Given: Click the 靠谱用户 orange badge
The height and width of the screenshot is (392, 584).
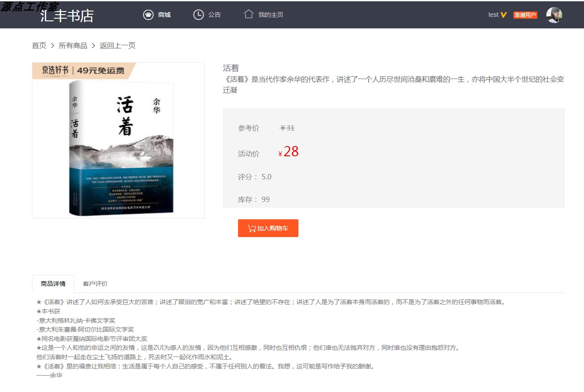Looking at the screenshot, I should click(x=525, y=15).
